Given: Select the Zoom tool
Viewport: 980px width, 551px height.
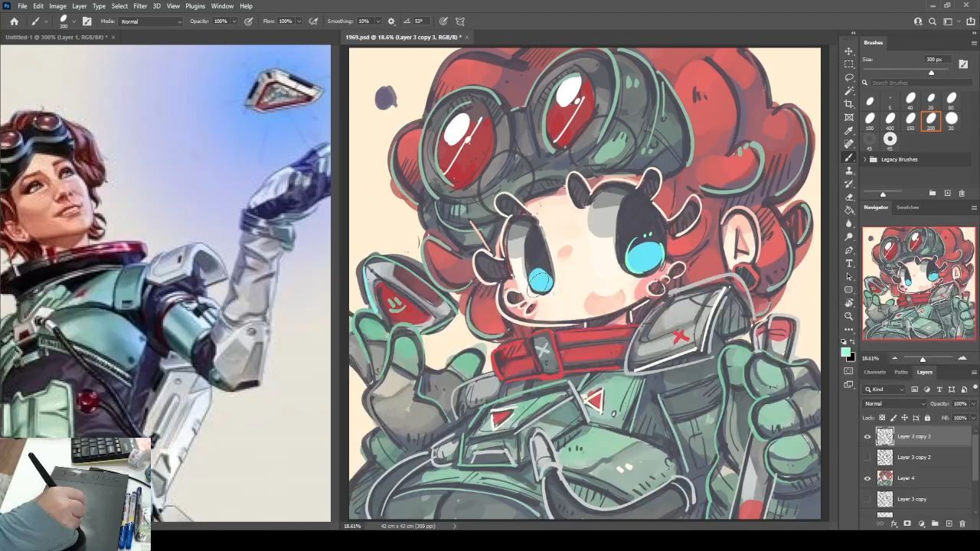Looking at the screenshot, I should click(x=849, y=316).
